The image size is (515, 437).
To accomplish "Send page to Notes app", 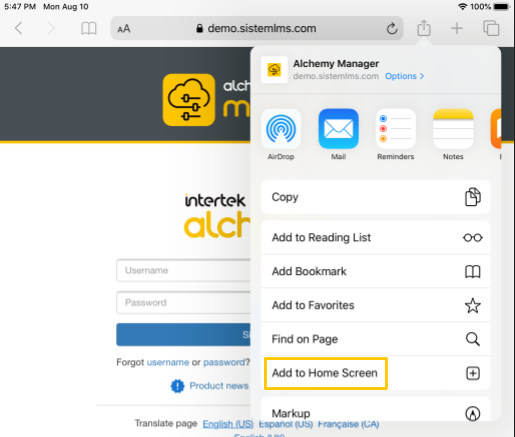I will 453,128.
